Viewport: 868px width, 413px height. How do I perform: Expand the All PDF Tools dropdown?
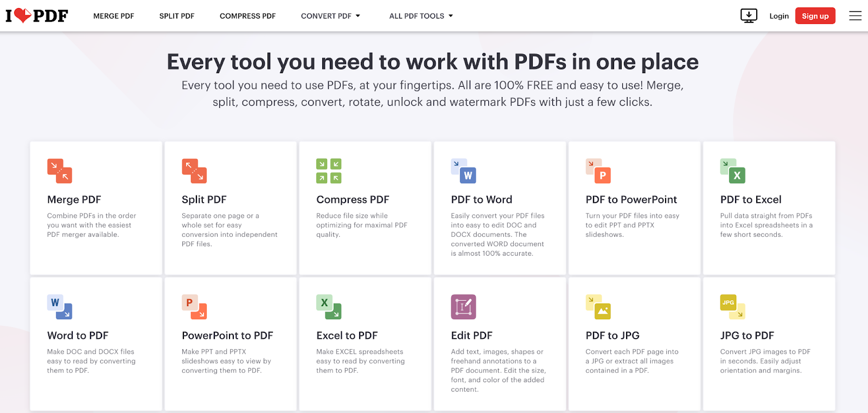421,16
